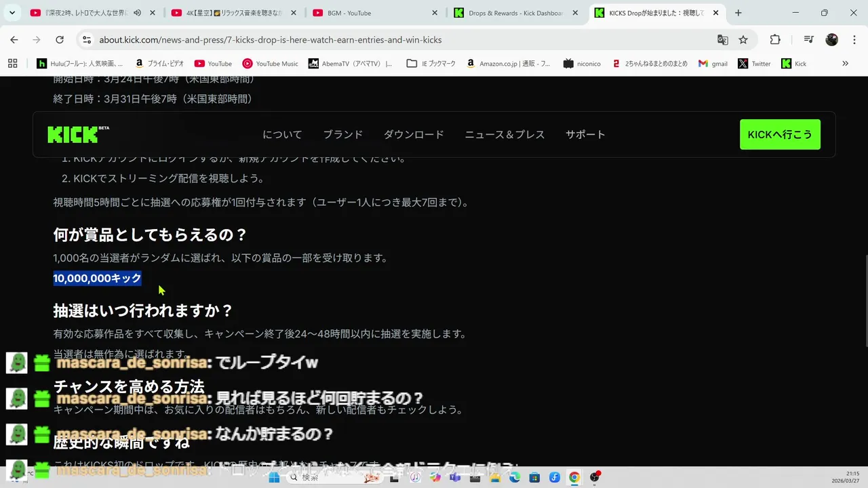Open the Hulu bookmark

coord(80,64)
